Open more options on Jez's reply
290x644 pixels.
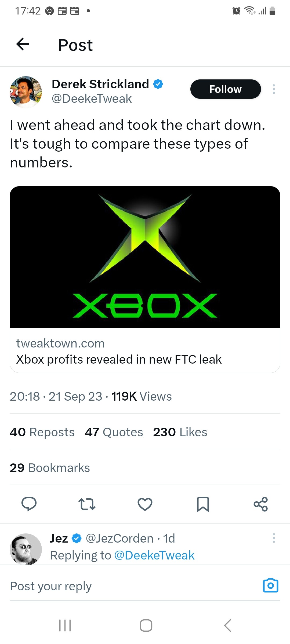[x=274, y=538]
